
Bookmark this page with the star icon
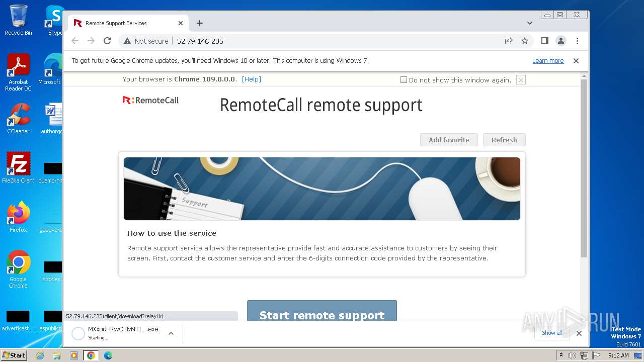525,41
